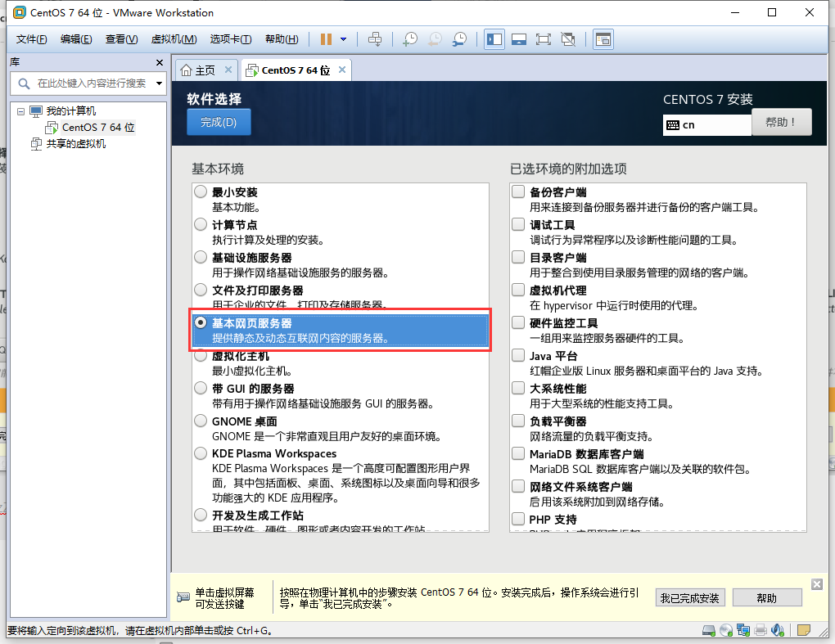Enable the Java 平台 add-on

pos(519,354)
